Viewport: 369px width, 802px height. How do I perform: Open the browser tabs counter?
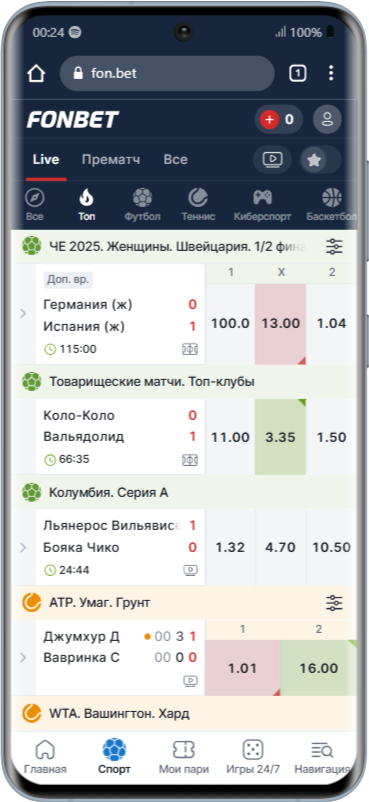(297, 74)
